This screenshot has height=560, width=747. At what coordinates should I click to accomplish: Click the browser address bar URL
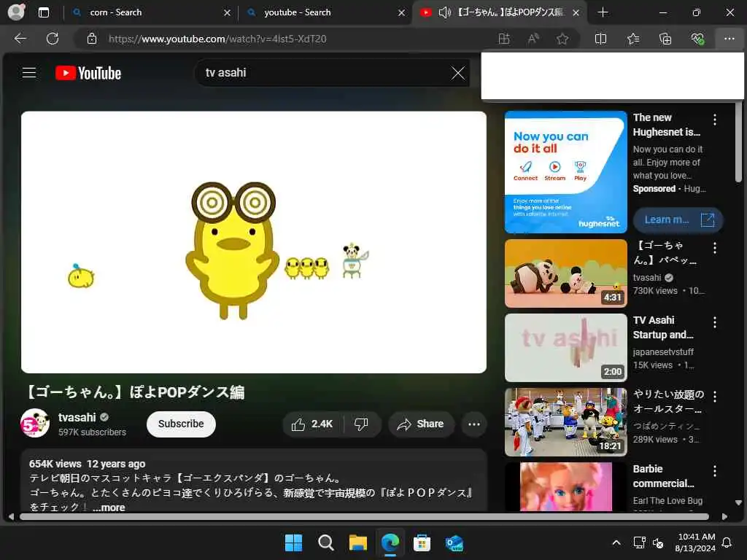(x=217, y=39)
